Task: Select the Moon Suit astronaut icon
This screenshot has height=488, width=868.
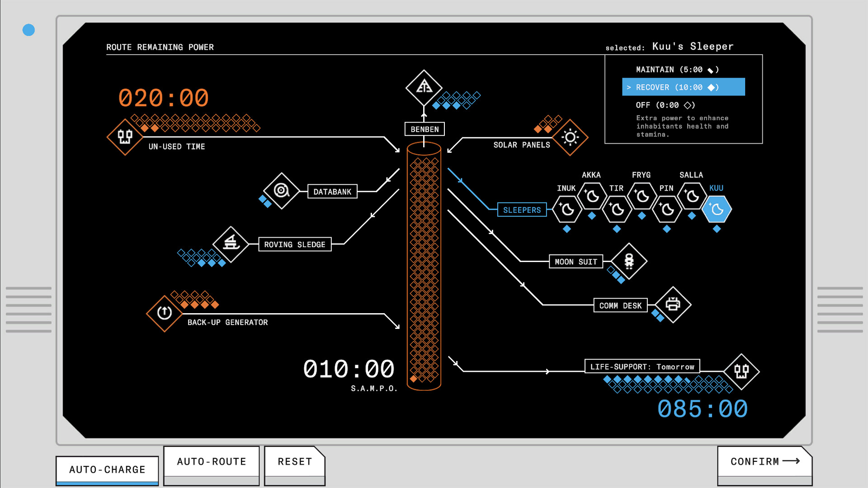Action: 629,262
